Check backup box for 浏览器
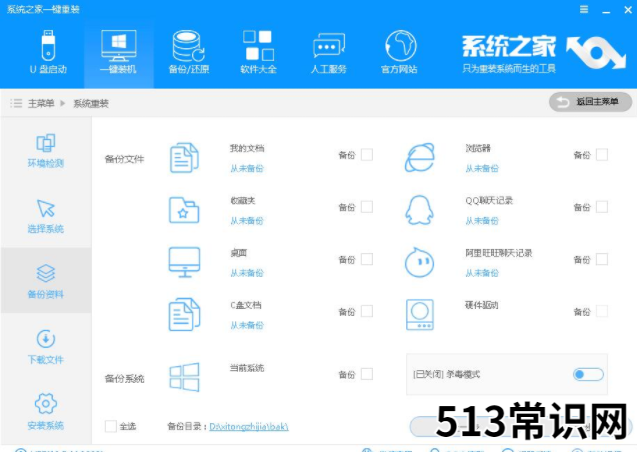 602,155
